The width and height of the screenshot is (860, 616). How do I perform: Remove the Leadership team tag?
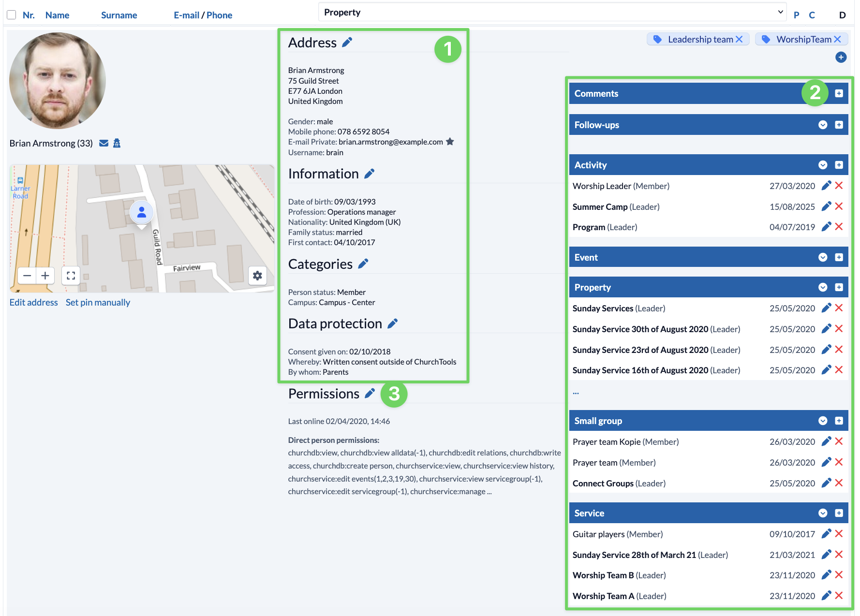click(x=739, y=39)
